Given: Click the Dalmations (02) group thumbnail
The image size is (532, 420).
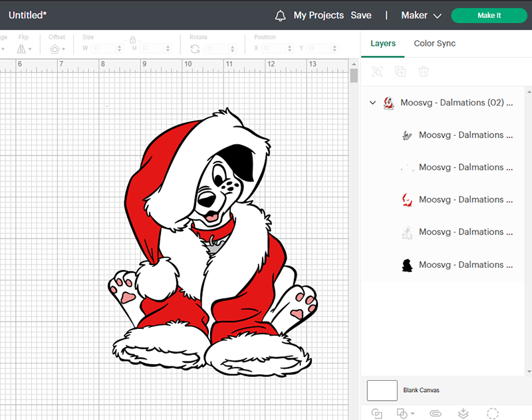Looking at the screenshot, I should (389, 103).
